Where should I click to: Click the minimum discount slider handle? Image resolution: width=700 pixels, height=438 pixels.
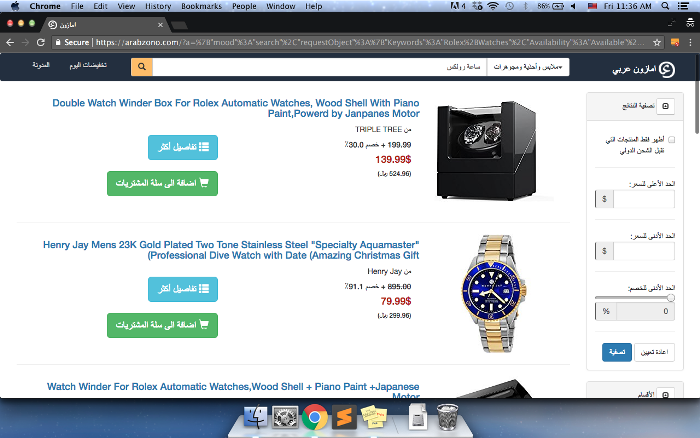pyautogui.click(x=671, y=298)
